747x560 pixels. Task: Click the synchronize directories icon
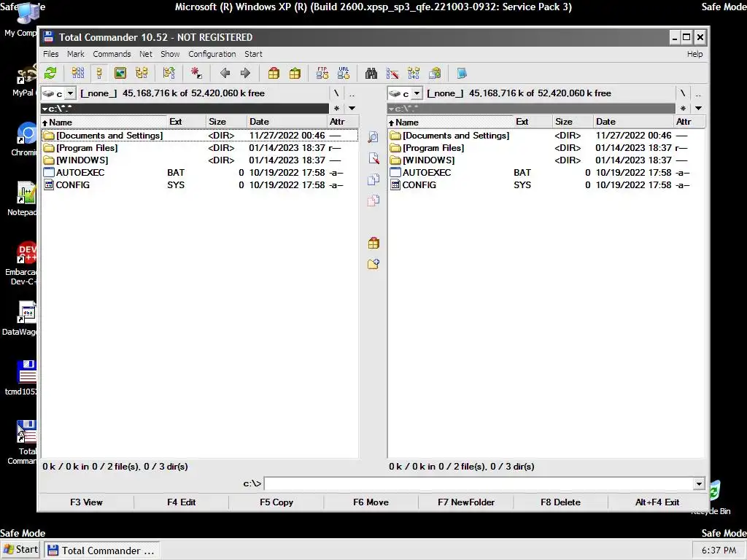(x=414, y=73)
